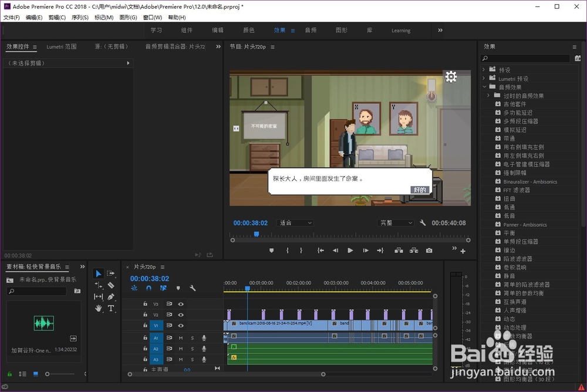
Task: Mark Out point in Program monitor
Action: point(301,251)
